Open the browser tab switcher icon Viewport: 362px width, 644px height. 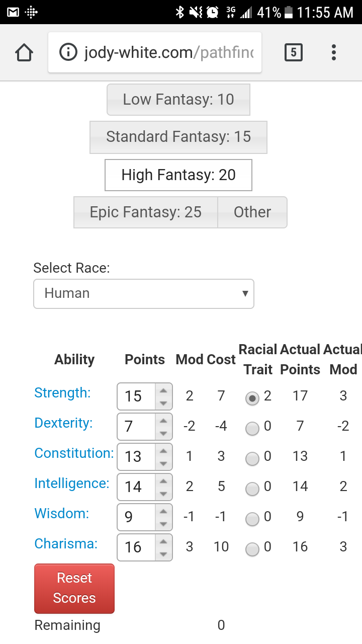(294, 52)
